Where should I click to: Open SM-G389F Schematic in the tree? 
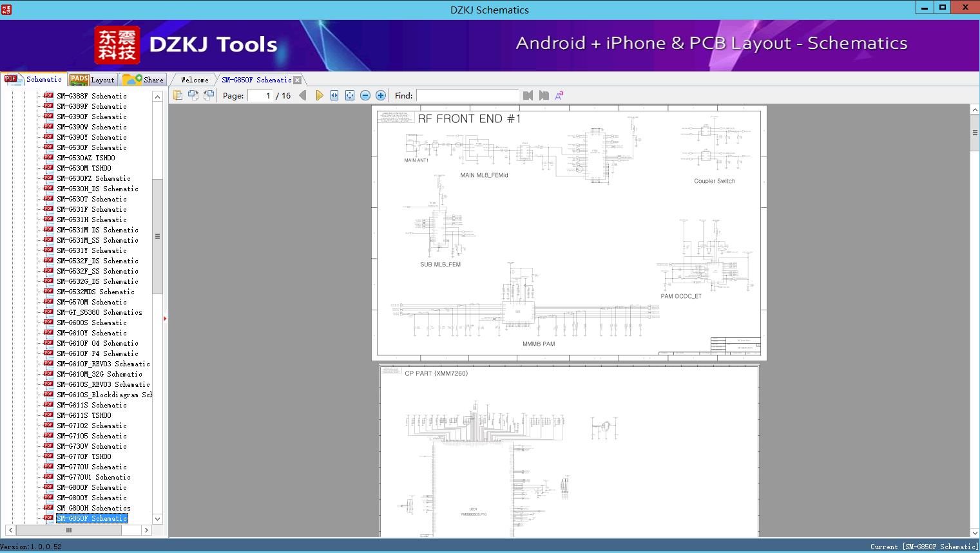91,106
